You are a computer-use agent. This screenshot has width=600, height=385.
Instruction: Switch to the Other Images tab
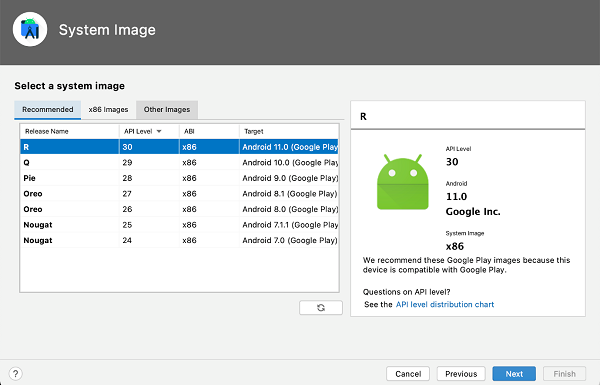(167, 109)
